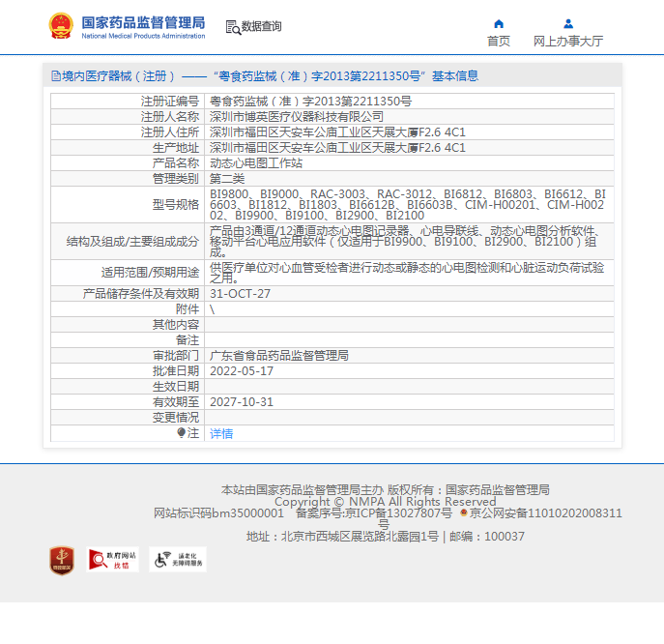Screen dimensions: 664x644
Task: Click the NMPA national emblem logo
Action: pyautogui.click(x=61, y=26)
